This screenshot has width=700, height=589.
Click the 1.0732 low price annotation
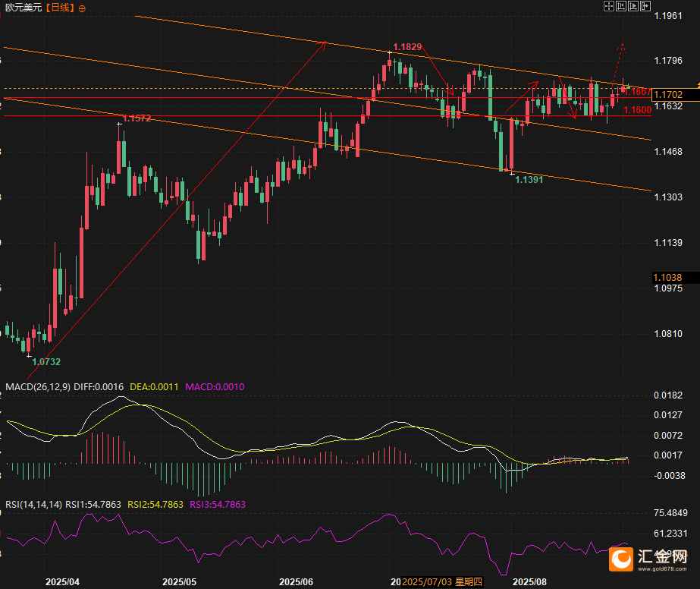(46, 362)
